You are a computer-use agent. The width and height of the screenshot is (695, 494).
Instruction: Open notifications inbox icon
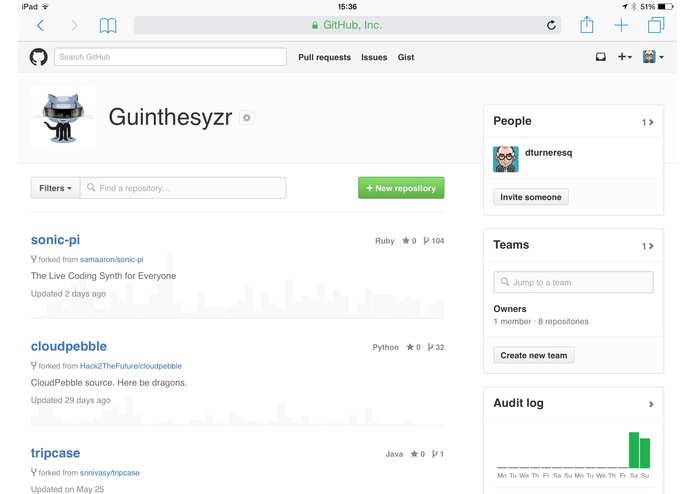click(601, 57)
